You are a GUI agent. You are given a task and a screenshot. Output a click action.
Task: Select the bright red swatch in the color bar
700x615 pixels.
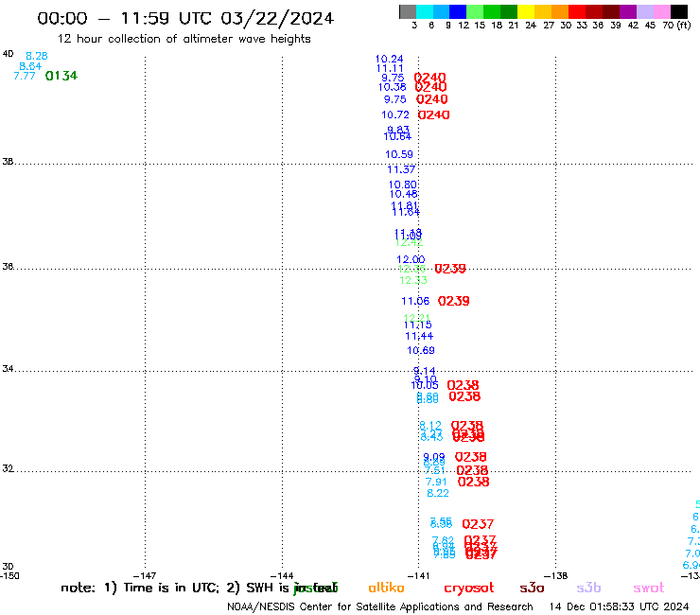click(x=577, y=11)
